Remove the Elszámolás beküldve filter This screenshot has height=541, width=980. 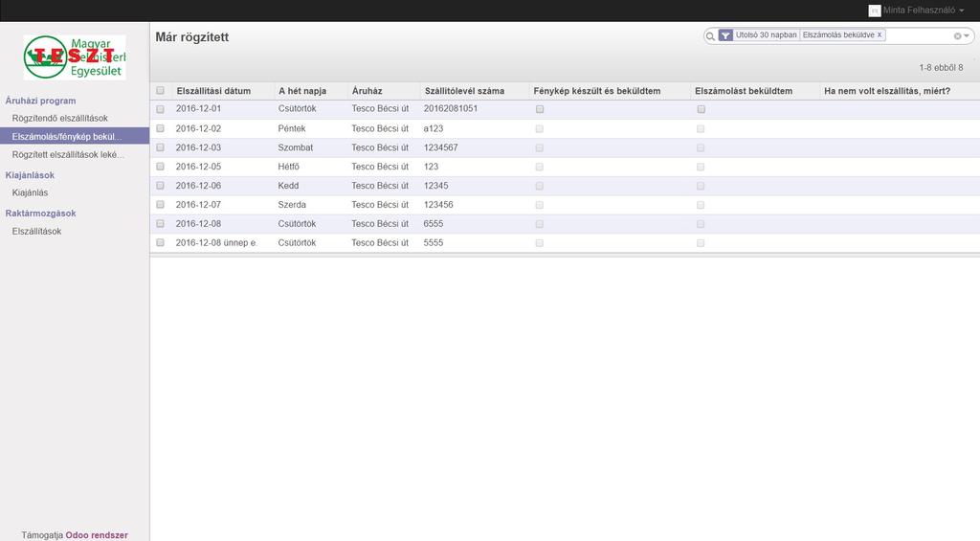click(x=880, y=35)
